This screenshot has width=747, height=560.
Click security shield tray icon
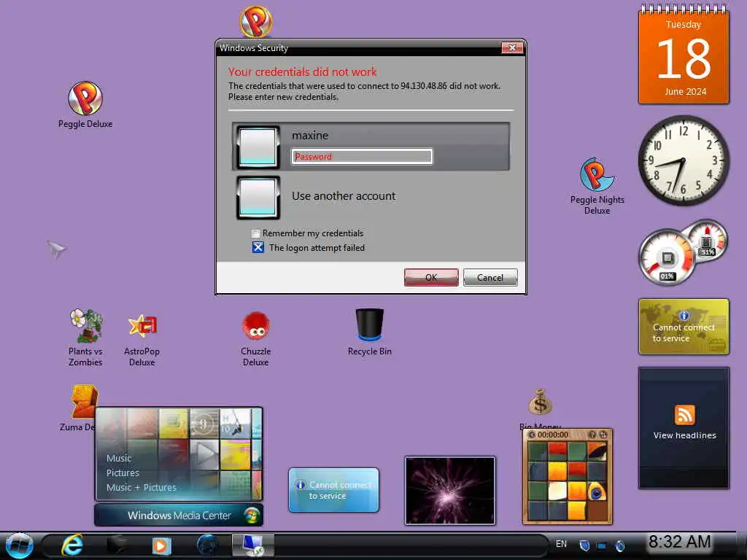click(x=584, y=545)
